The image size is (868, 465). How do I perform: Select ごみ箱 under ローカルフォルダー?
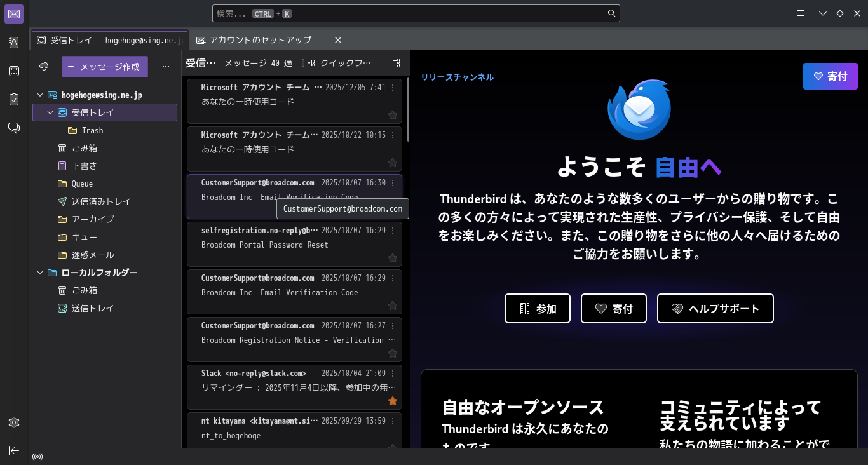[105, 290]
